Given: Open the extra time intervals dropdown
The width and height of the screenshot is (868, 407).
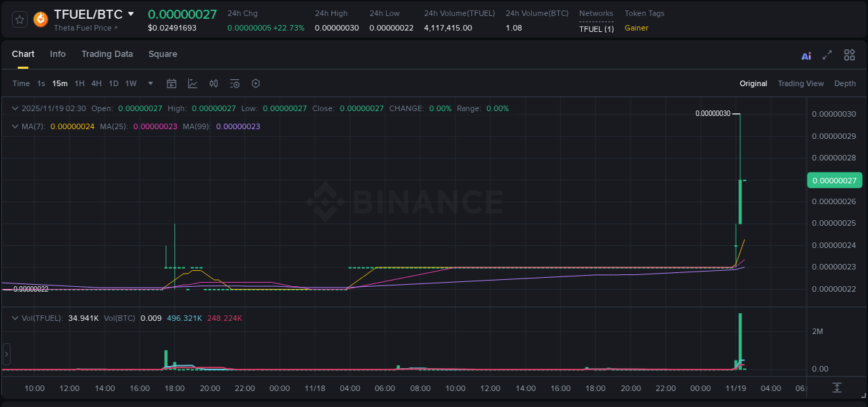Looking at the screenshot, I should tap(149, 83).
